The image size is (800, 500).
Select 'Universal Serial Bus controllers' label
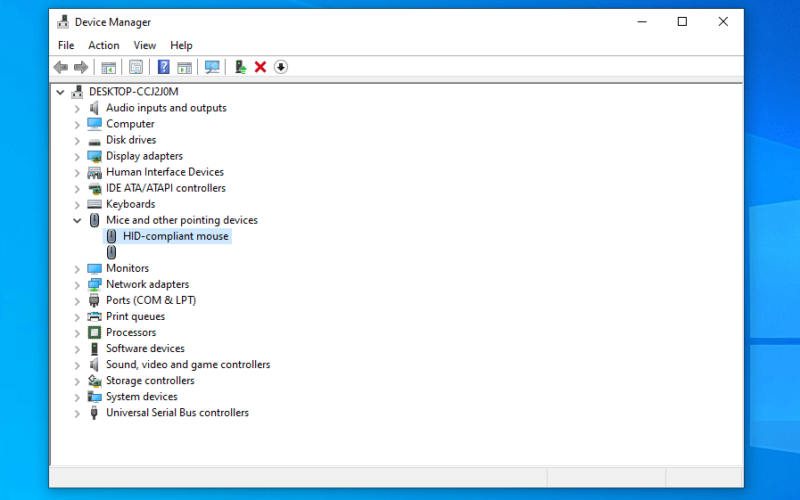coord(178,413)
